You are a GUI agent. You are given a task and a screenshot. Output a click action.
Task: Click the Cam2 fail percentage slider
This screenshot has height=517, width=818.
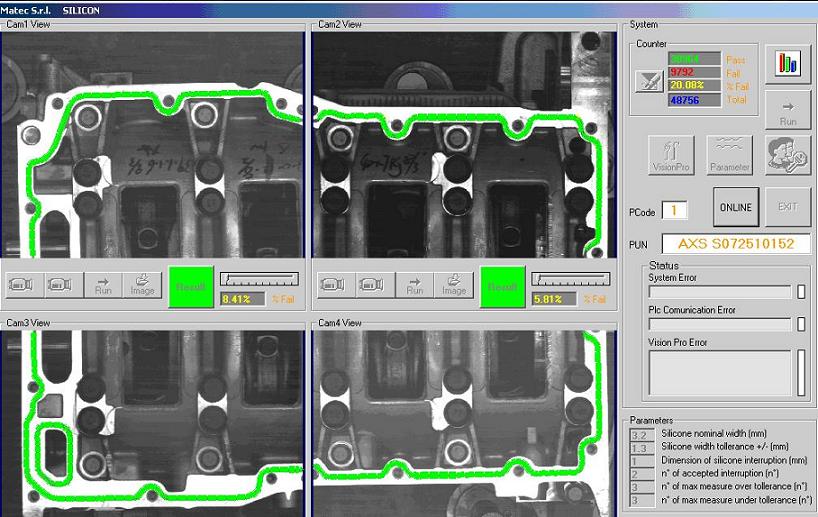pyautogui.click(x=570, y=278)
